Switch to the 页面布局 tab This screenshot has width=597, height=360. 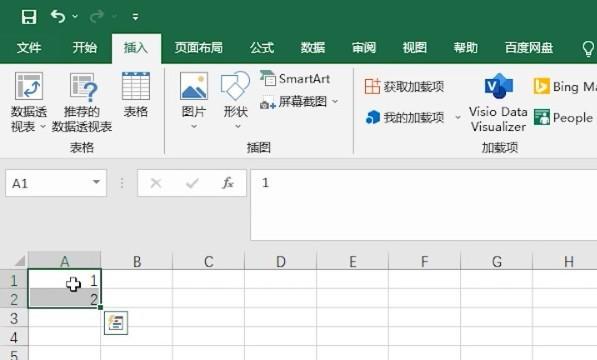point(198,48)
